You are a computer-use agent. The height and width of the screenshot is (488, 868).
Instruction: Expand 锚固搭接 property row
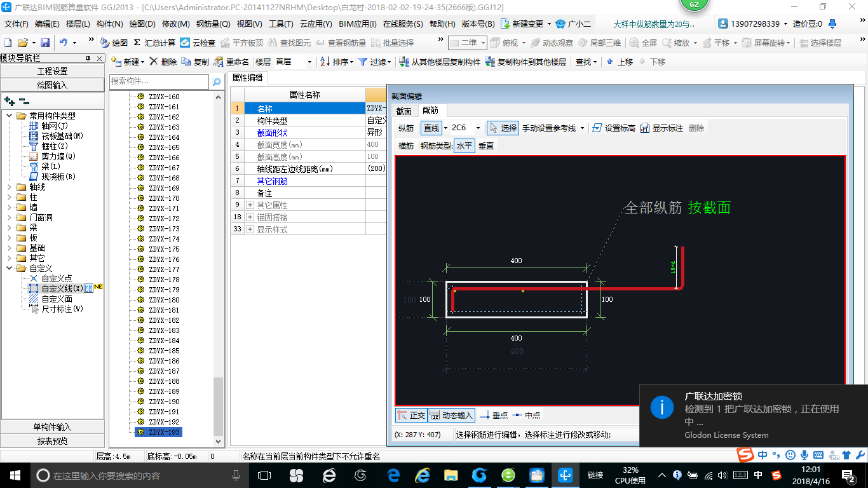[x=250, y=217]
